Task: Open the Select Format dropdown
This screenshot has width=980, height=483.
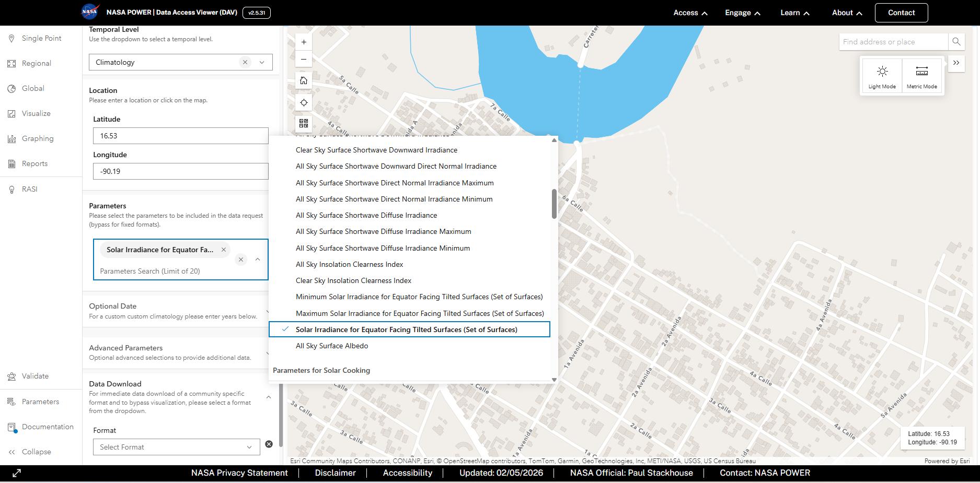Action: pos(176,447)
